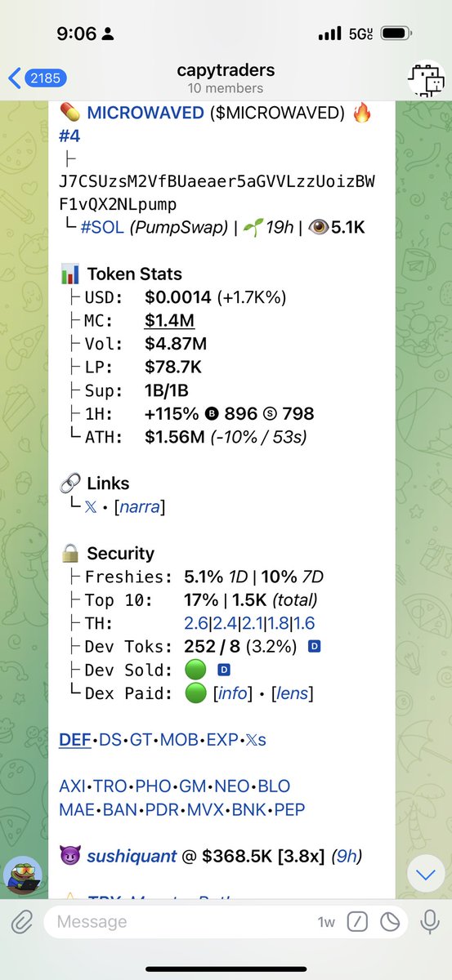The height and width of the screenshot is (980, 452).
Task: Tap the Dex Paid info link
Action: pyautogui.click(x=230, y=693)
